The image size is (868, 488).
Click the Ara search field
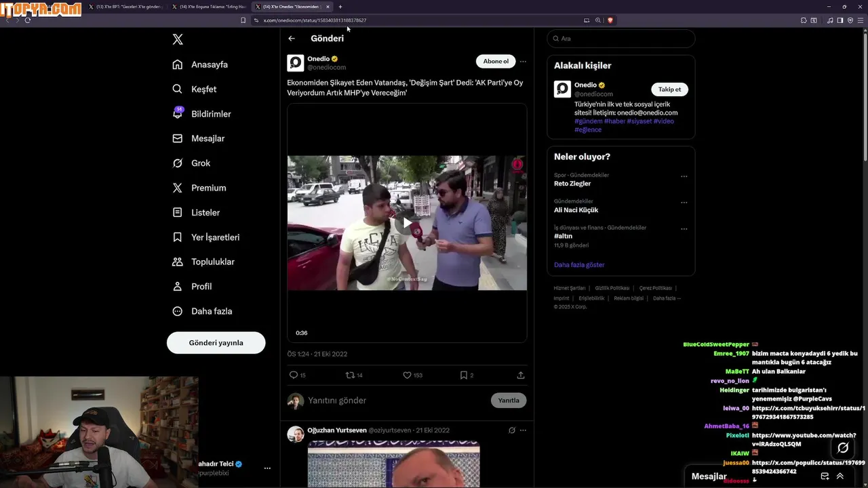click(621, 39)
